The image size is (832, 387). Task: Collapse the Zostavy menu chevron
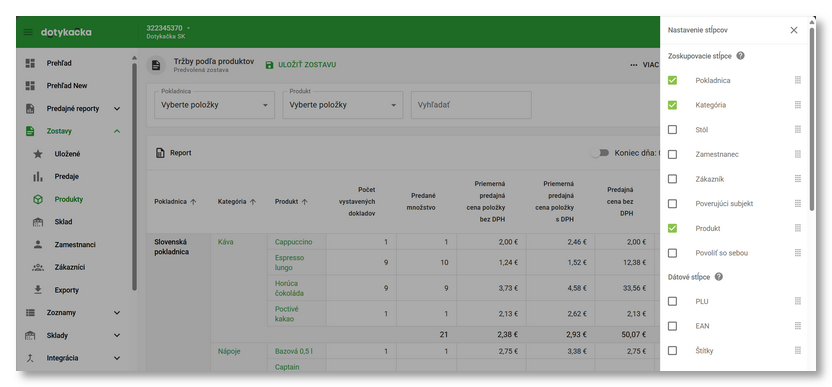(117, 131)
